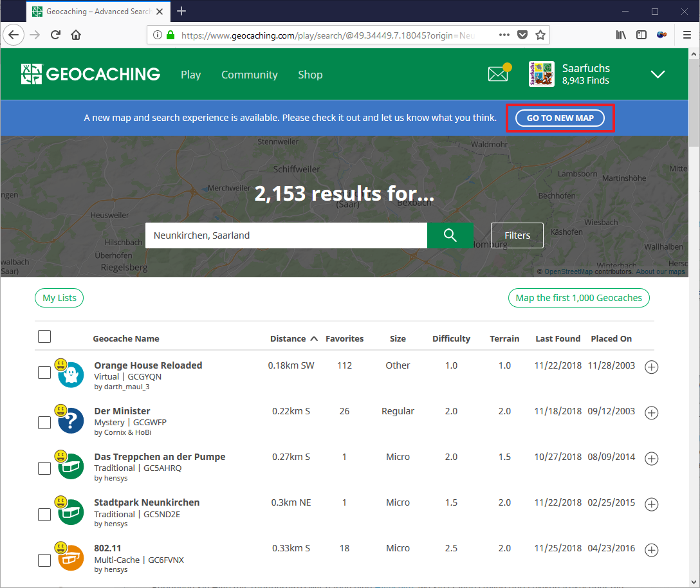Screen dimensions: 700x588
Task: Open the Filters button
Action: click(517, 235)
